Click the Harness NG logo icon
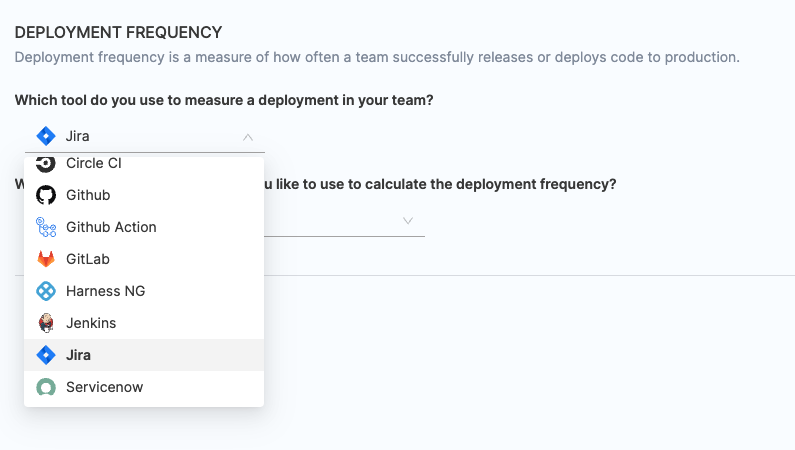Image resolution: width=795 pixels, height=450 pixels. (46, 291)
